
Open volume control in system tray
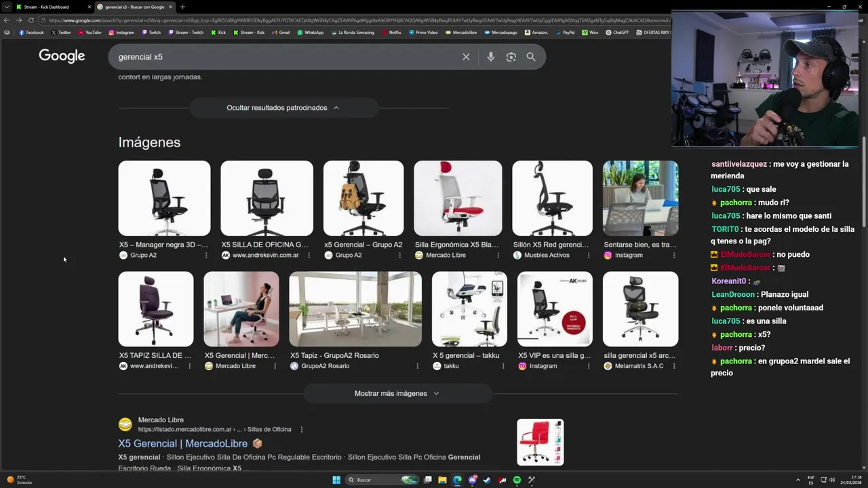coord(832,480)
